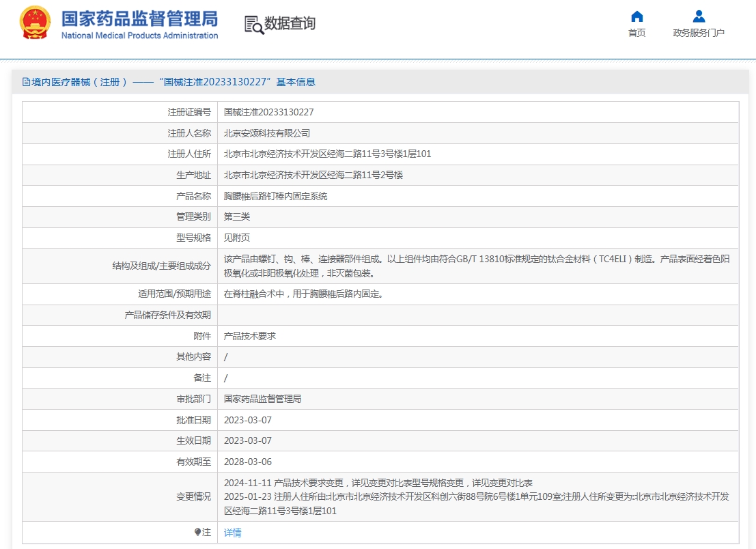Click the registrant address ending 3号楼1层101
The height and width of the screenshot is (549, 756).
click(327, 154)
